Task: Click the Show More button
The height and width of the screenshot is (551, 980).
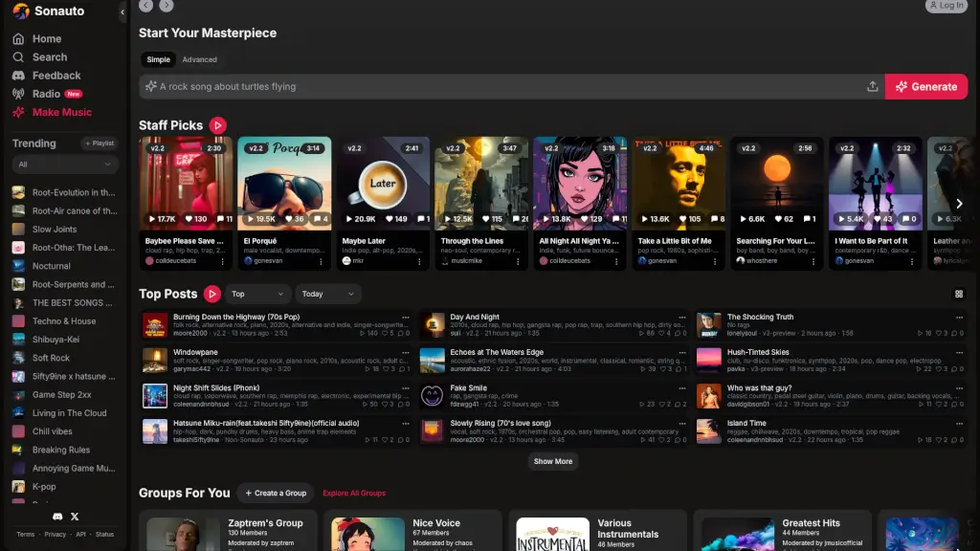Action: coord(552,461)
